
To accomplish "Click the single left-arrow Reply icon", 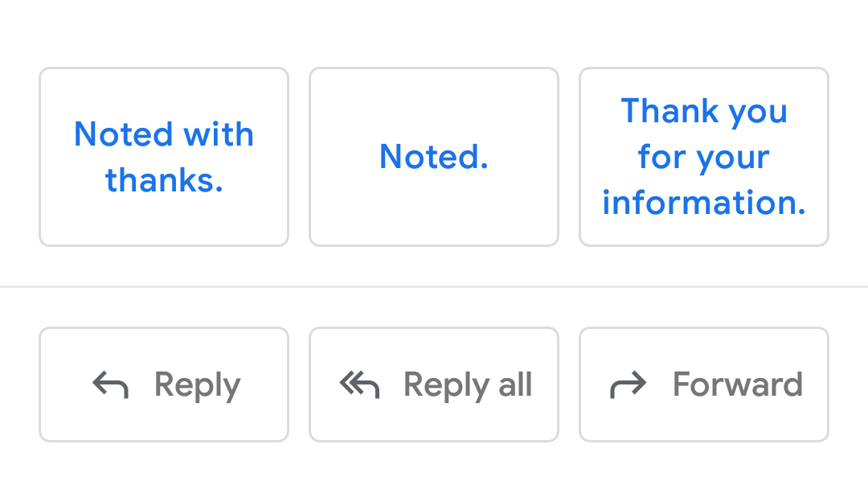I will pos(110,385).
